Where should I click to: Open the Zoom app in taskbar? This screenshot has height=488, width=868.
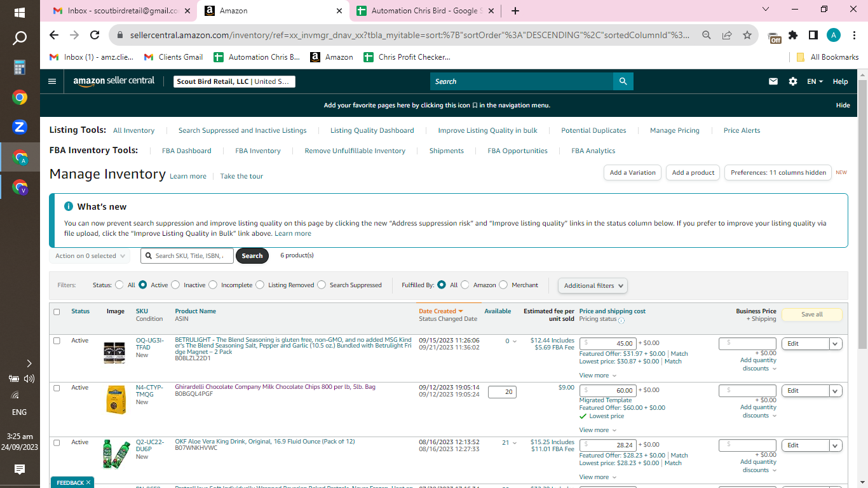click(20, 126)
